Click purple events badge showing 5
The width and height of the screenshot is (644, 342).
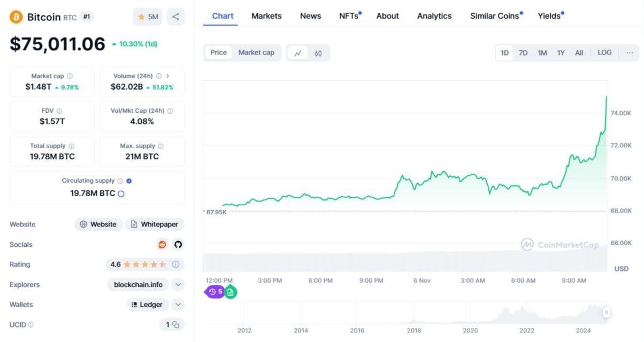(x=214, y=292)
